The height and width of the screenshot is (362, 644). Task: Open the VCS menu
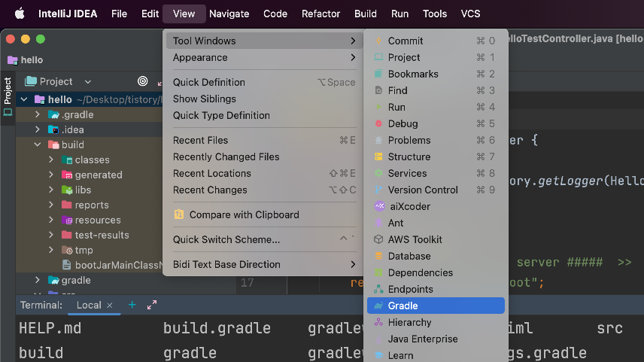[470, 14]
